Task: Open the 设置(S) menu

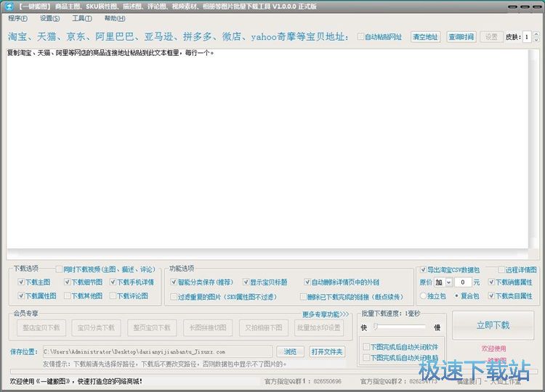Action: click(x=50, y=18)
